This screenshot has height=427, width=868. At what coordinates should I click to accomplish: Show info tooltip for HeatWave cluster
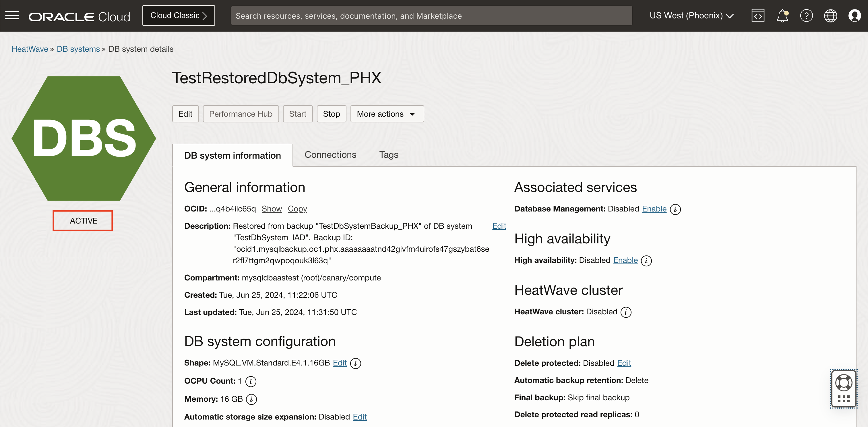(x=626, y=312)
